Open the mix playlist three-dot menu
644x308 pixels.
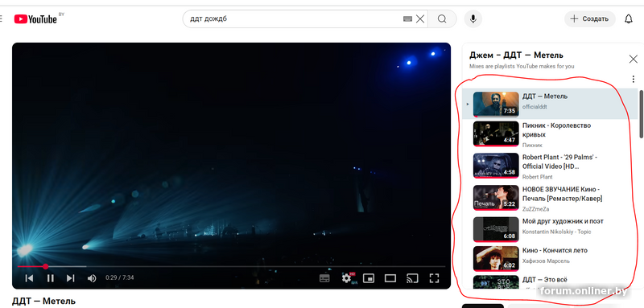point(634,79)
